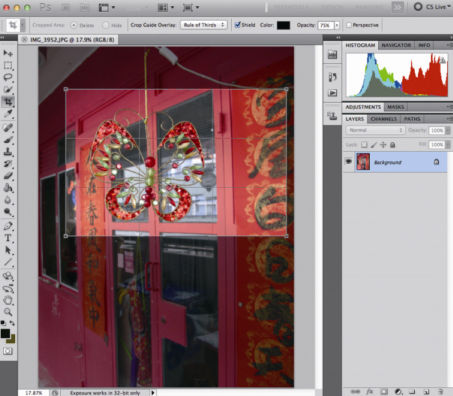Screen dimensions: 453x396
Task: Expand the shield Opacity value arrow
Action: pyautogui.click(x=337, y=25)
